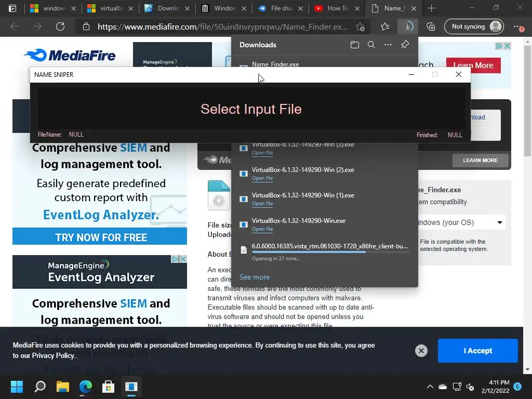Launch File Explorer from taskbar
This screenshot has height=399, width=532.
tap(63, 387)
